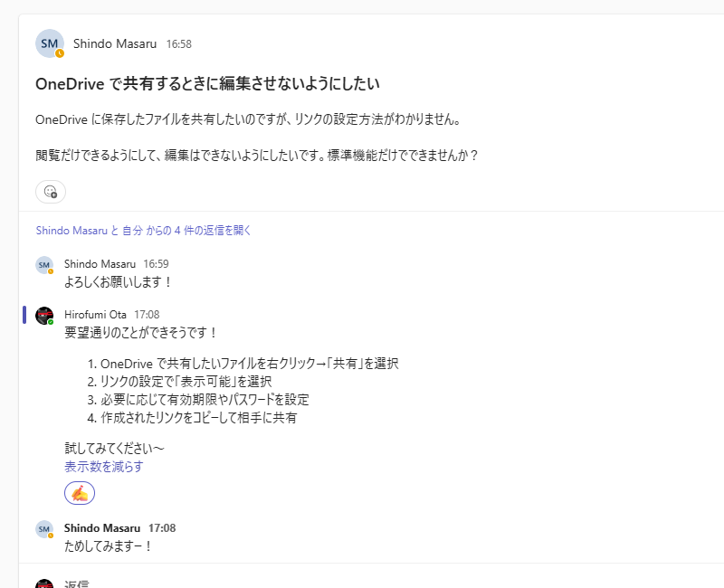Click the away status badge on the large SM avatar
The image size is (724, 588).
click(x=60, y=53)
